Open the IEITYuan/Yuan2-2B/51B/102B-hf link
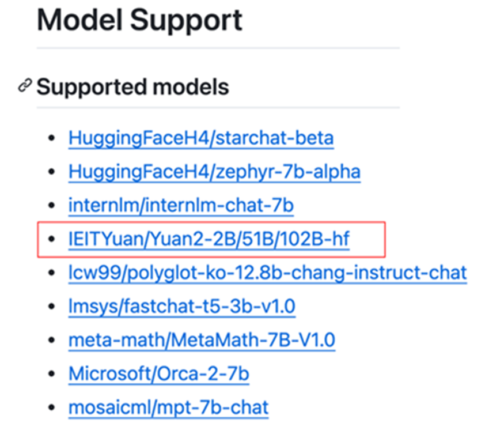This screenshot has height=423, width=504. (209, 239)
